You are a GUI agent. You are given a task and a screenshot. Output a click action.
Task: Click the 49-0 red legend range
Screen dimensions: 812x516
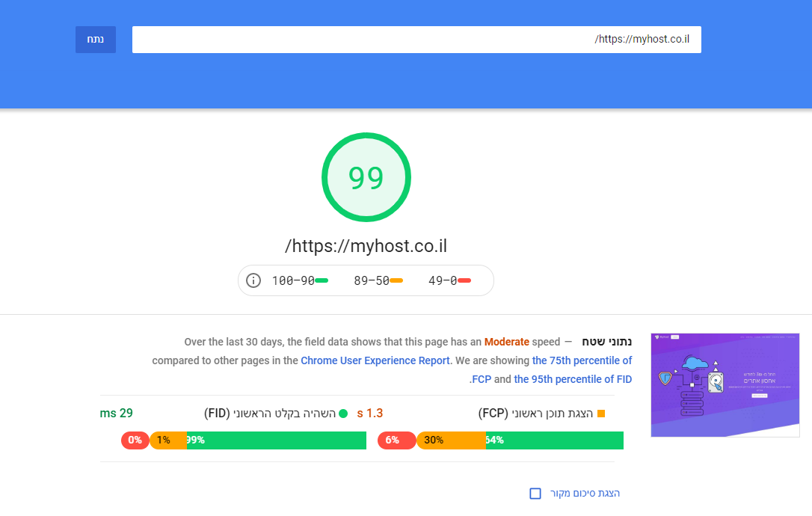tap(449, 280)
